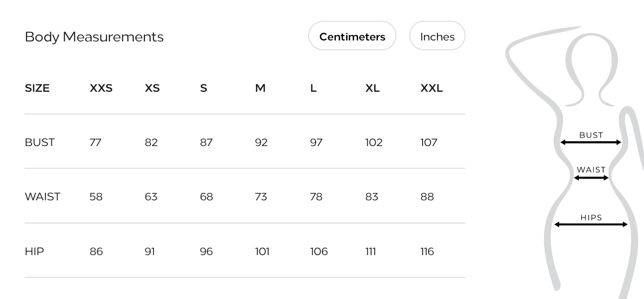Click the Body Measurements heading
This screenshot has height=299, width=644.
[x=94, y=37]
